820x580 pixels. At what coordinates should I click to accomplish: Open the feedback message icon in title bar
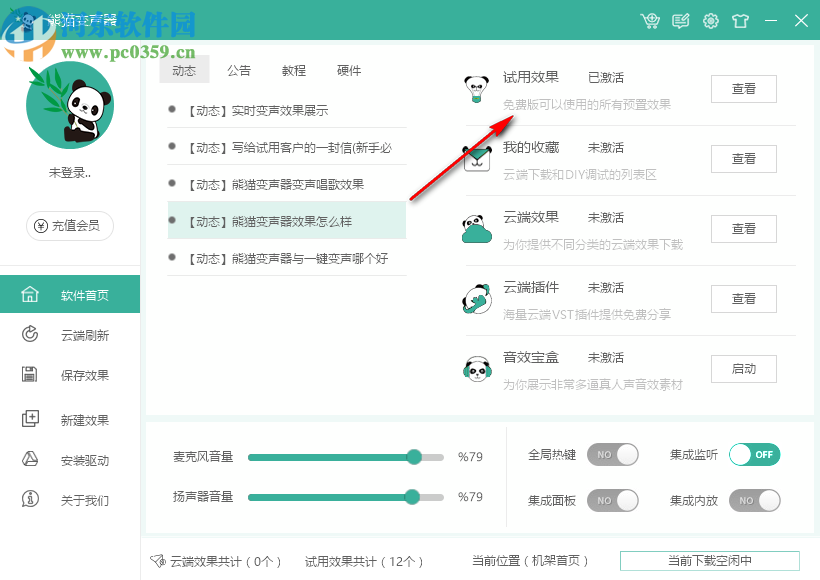coord(680,21)
